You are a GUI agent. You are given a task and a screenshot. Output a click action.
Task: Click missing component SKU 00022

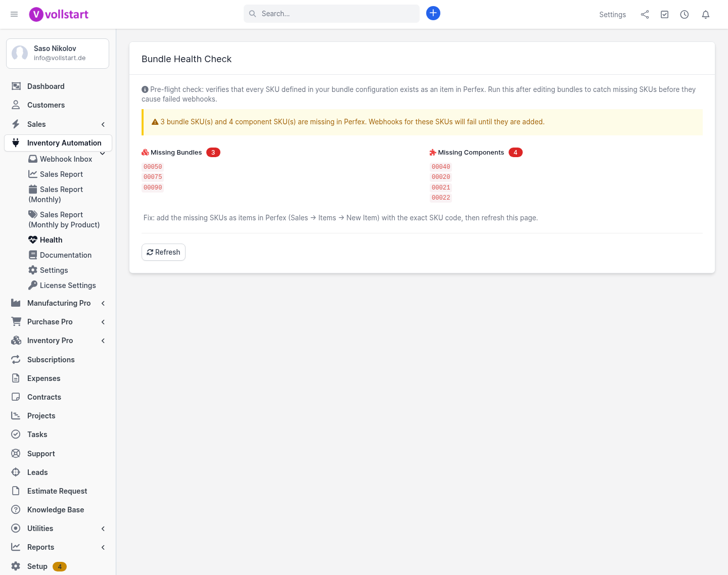coord(441,198)
